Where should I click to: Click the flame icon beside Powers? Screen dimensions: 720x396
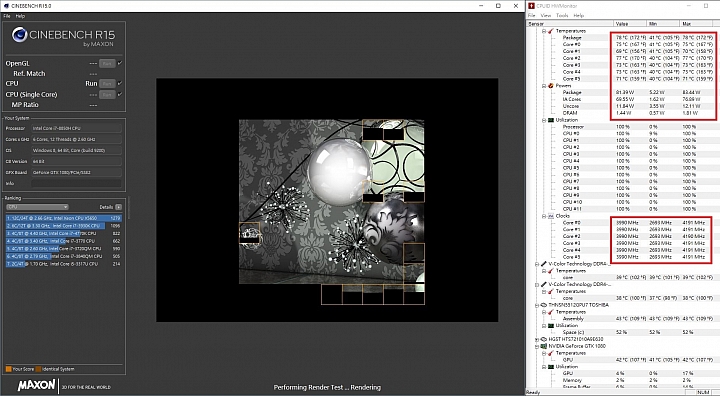pyautogui.click(x=551, y=85)
